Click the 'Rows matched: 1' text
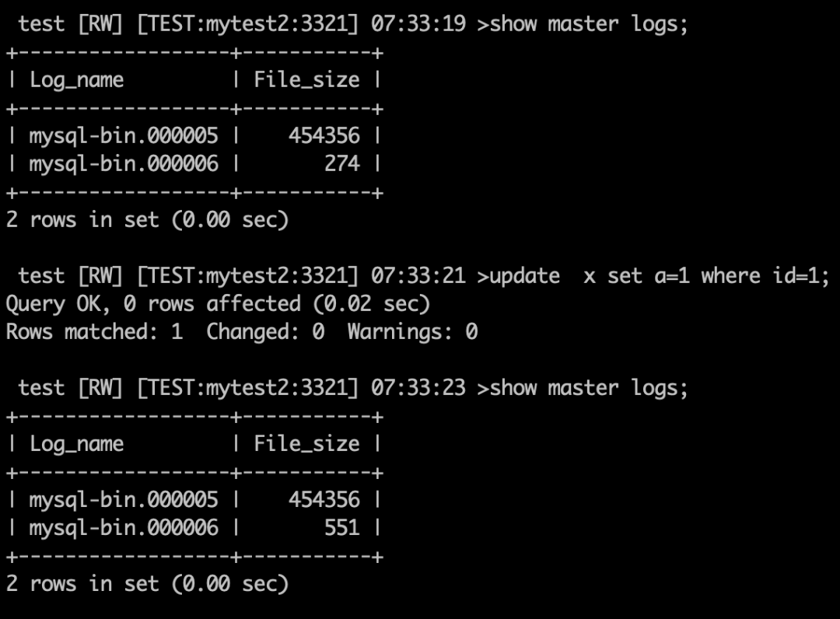 pyautogui.click(x=94, y=332)
